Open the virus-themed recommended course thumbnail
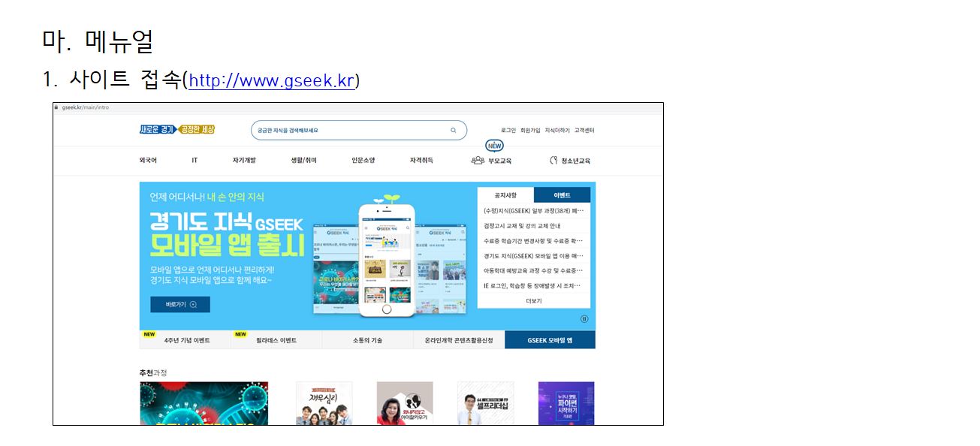This screenshot has width=980, height=446. coord(204,403)
